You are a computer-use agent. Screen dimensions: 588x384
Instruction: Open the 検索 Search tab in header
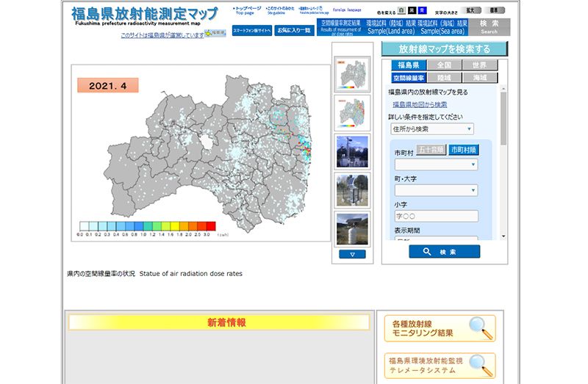489,27
